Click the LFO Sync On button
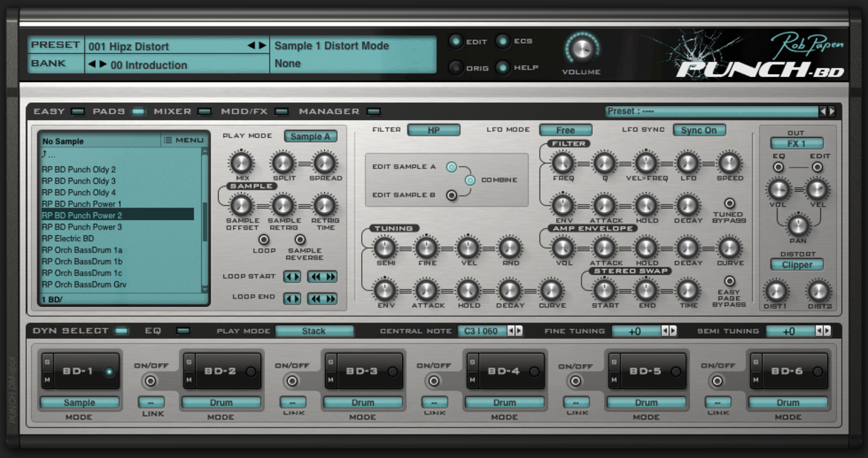 [699, 130]
